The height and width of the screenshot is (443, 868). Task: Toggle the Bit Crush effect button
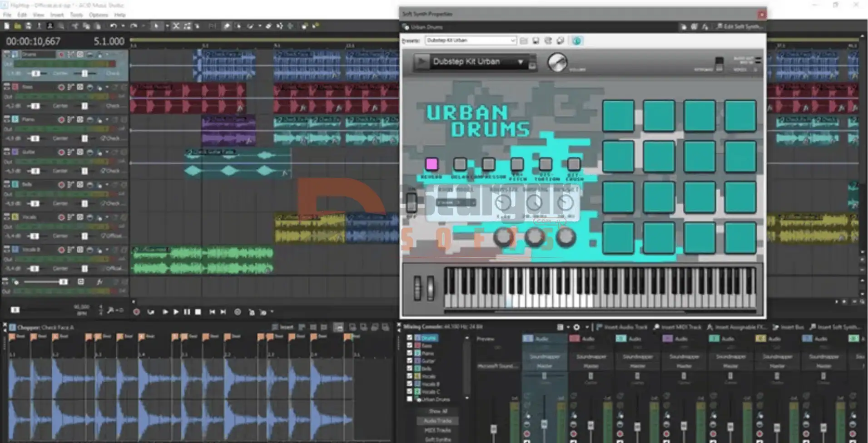tap(574, 164)
